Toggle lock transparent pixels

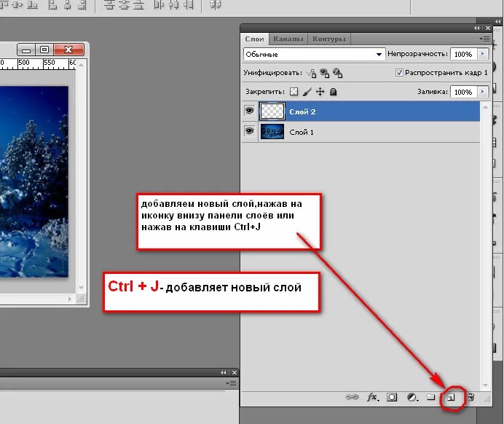[294, 92]
